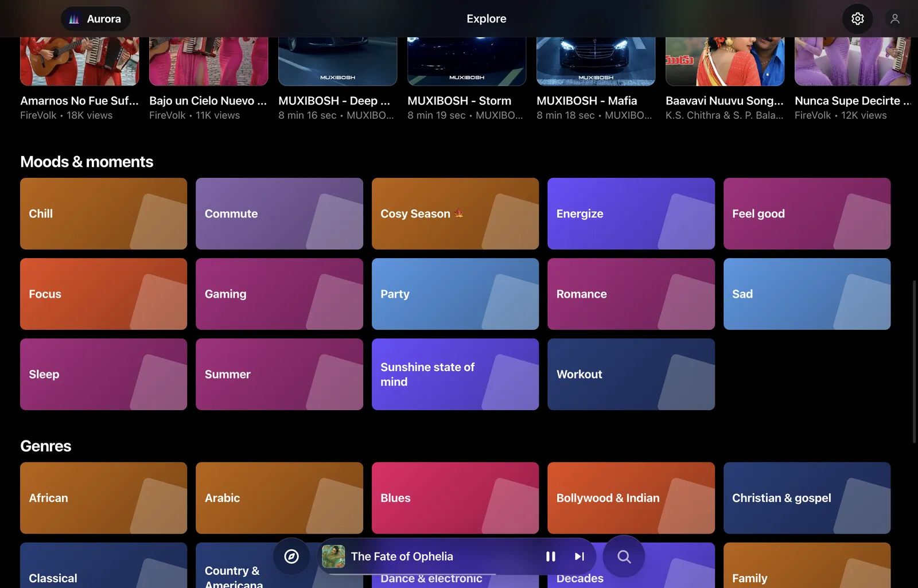
Task: Open Sunshine state of mind card
Action: 455,374
